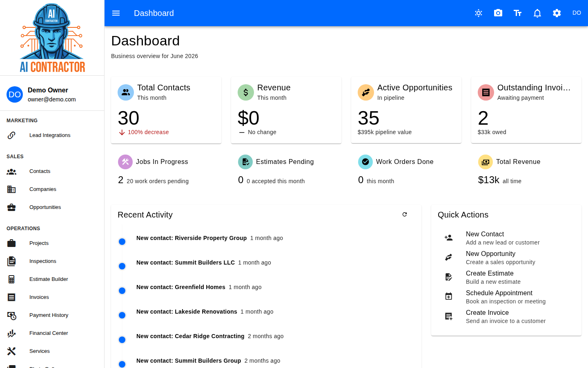The width and height of the screenshot is (588, 368).
Task: Click the Invoices sidebar icon
Action: 11,297
